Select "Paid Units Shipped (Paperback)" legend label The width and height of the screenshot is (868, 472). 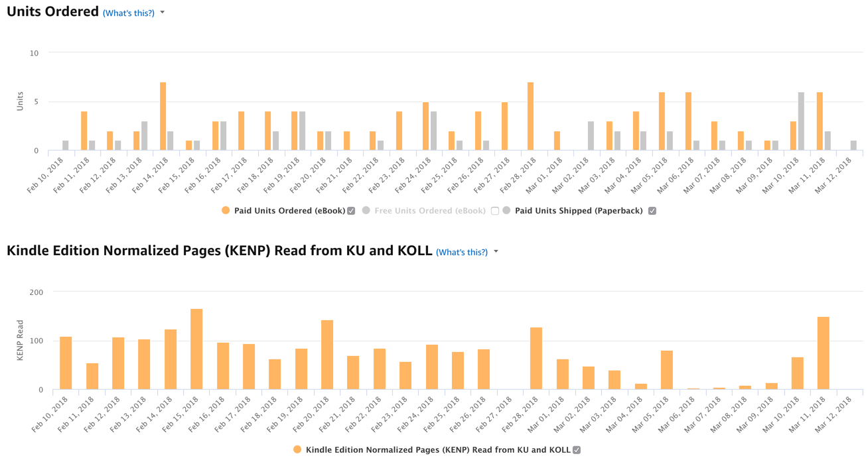579,211
